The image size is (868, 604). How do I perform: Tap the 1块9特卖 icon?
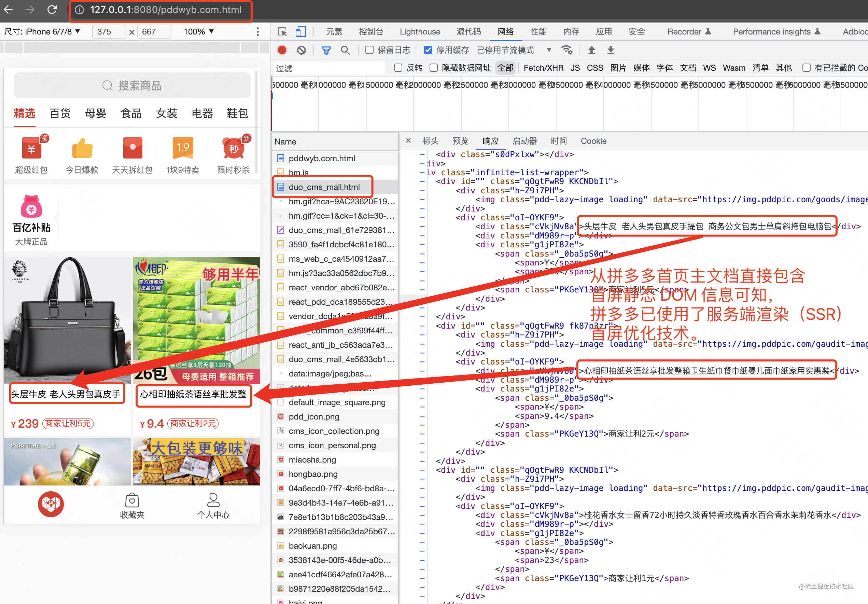pyautogui.click(x=183, y=148)
